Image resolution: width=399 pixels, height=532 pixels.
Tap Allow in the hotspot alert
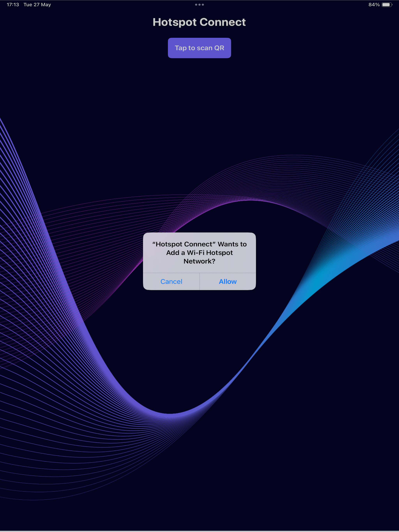(x=228, y=281)
